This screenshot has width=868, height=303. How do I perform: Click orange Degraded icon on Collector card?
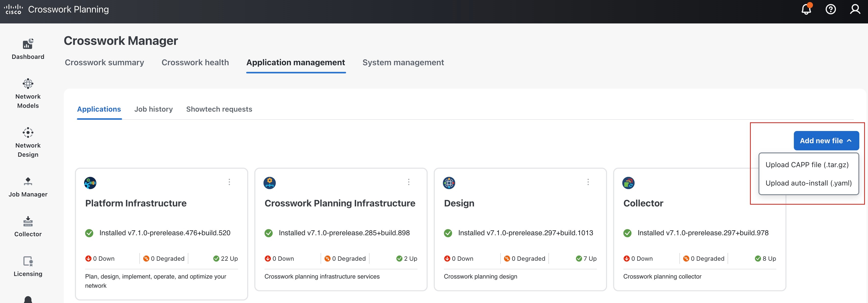686,258
